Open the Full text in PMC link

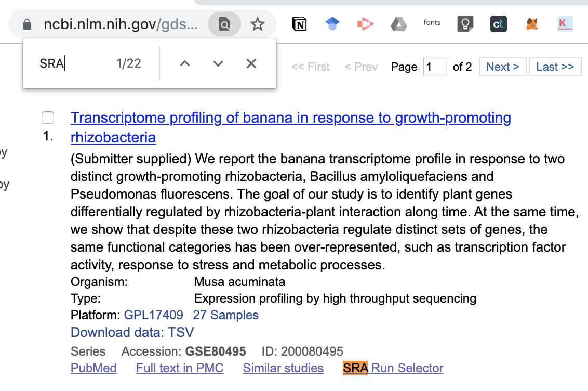(x=180, y=368)
